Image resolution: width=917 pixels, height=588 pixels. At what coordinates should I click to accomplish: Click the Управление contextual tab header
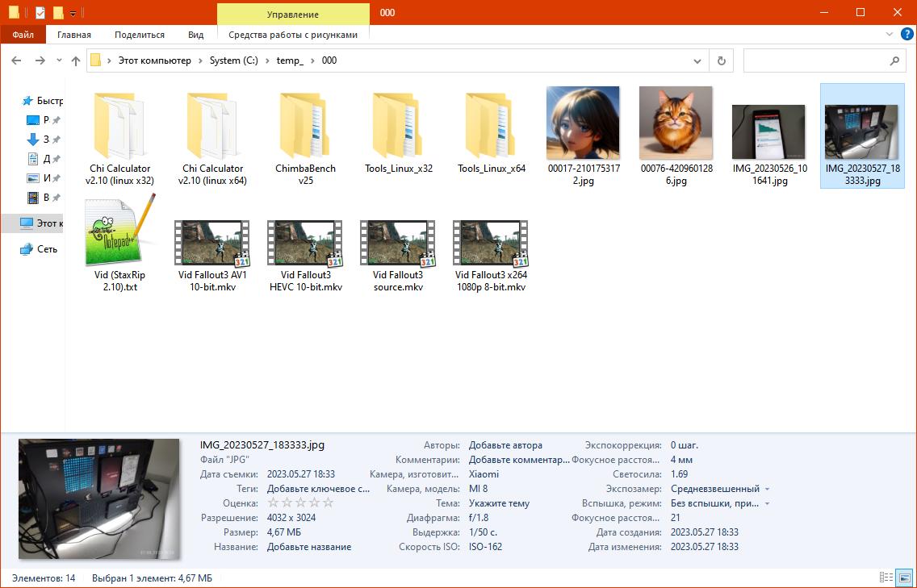click(293, 14)
